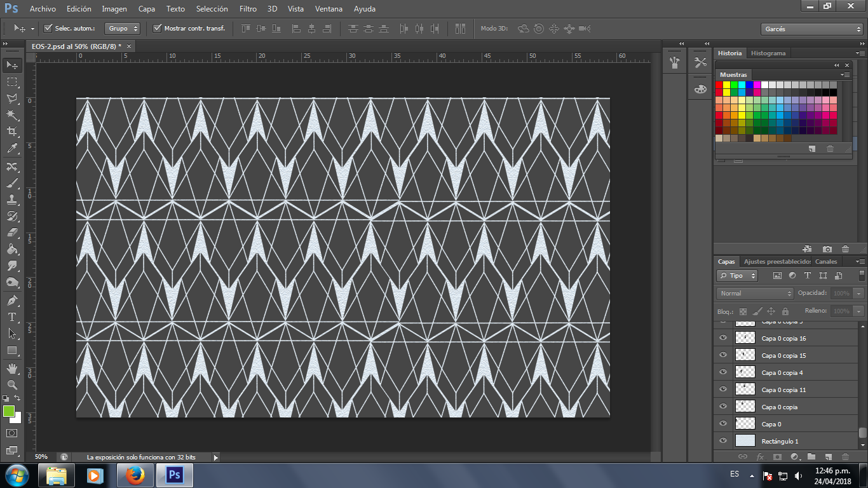Select the Eyedropper tool
868x488 pixels.
coord(12,149)
